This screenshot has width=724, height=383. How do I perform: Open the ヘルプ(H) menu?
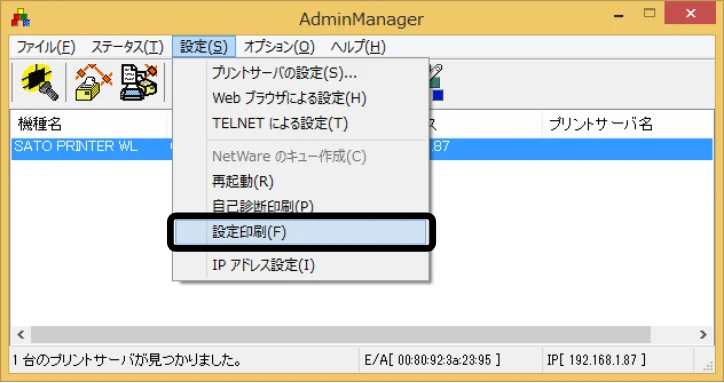click(x=358, y=47)
